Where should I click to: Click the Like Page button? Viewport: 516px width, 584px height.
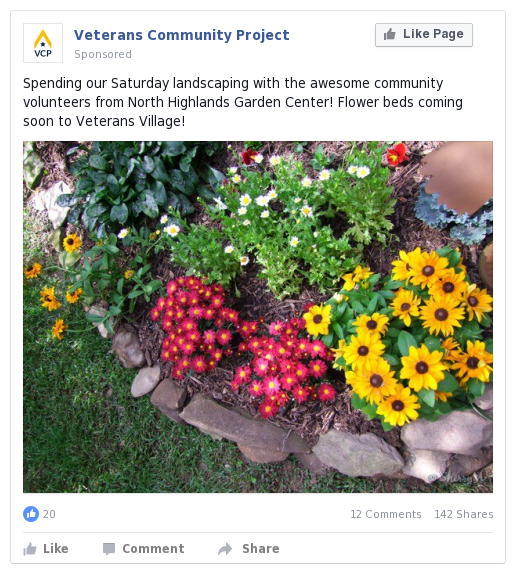click(424, 35)
